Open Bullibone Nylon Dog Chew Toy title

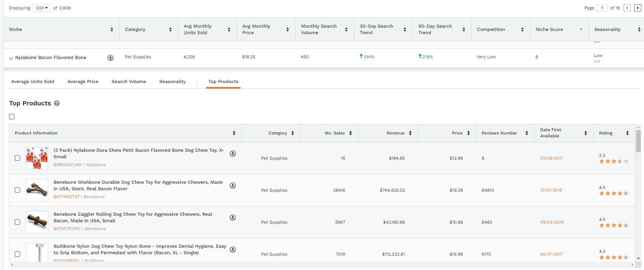pyautogui.click(x=140, y=250)
